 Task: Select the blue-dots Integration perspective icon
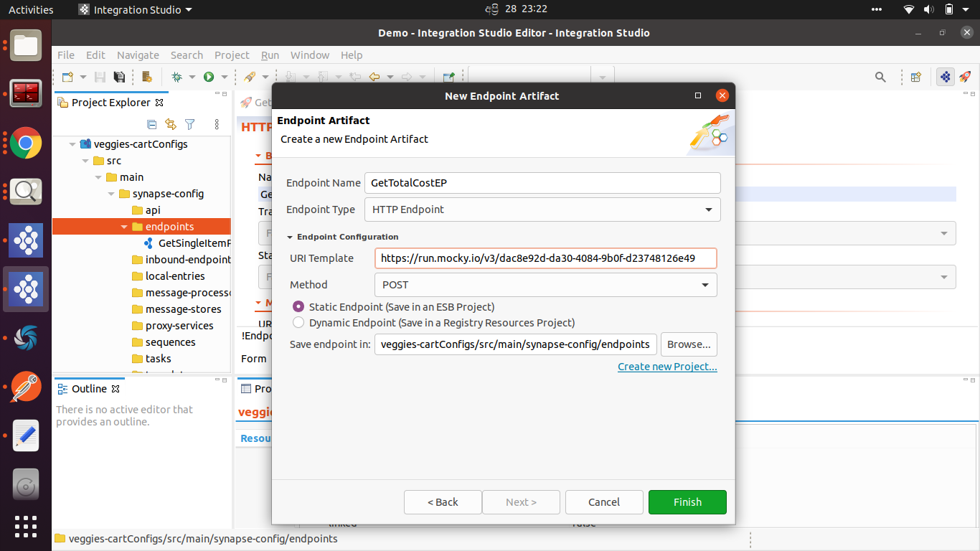[946, 77]
